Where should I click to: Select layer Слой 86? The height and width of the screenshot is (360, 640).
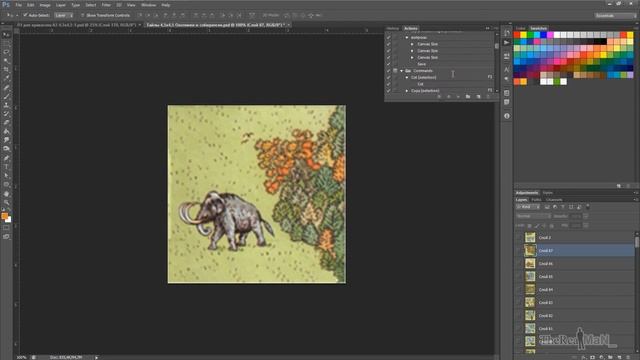click(575, 264)
